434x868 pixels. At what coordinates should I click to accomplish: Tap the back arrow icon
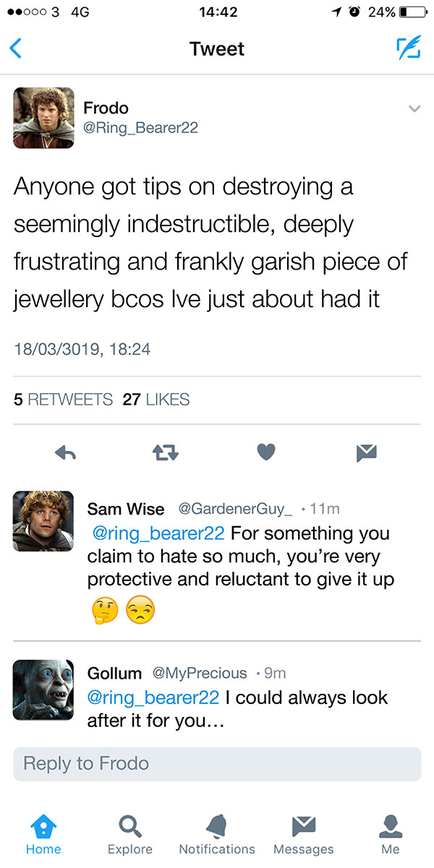(16, 49)
